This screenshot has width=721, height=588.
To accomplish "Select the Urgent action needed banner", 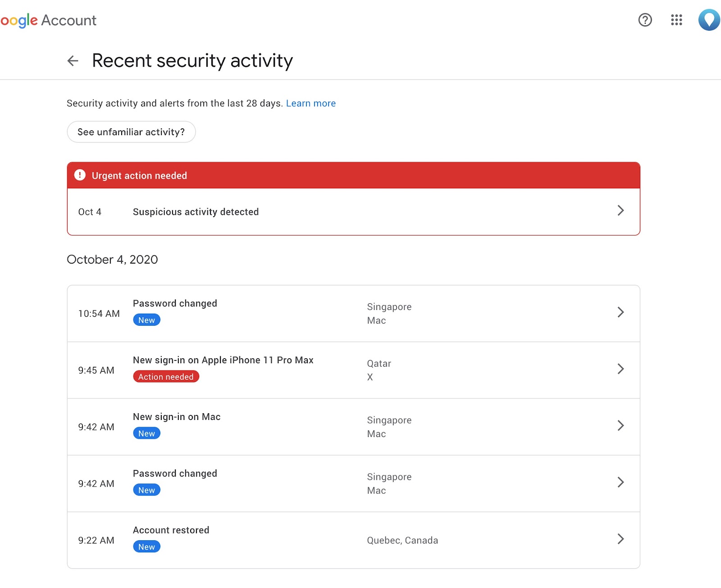I will [x=353, y=175].
